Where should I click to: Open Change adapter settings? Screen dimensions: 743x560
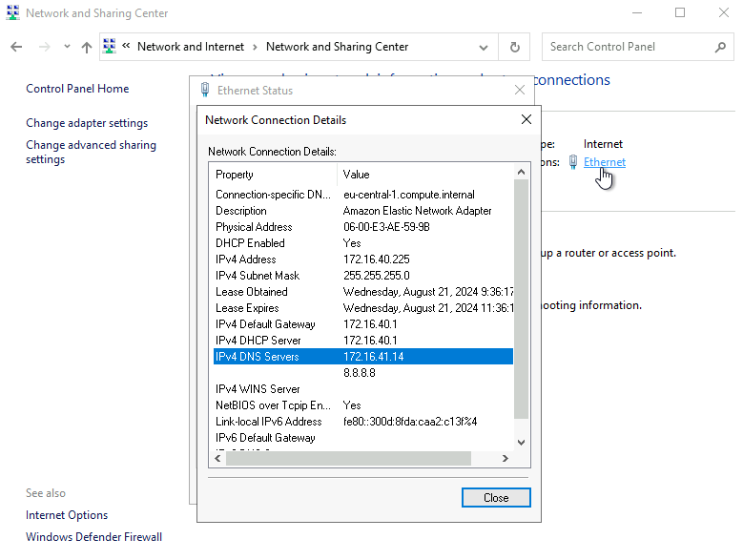pyautogui.click(x=87, y=123)
